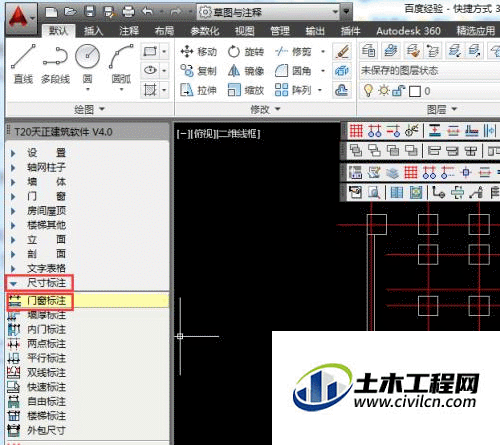
Task: Open the layer properties manager icon
Action: 368,52
